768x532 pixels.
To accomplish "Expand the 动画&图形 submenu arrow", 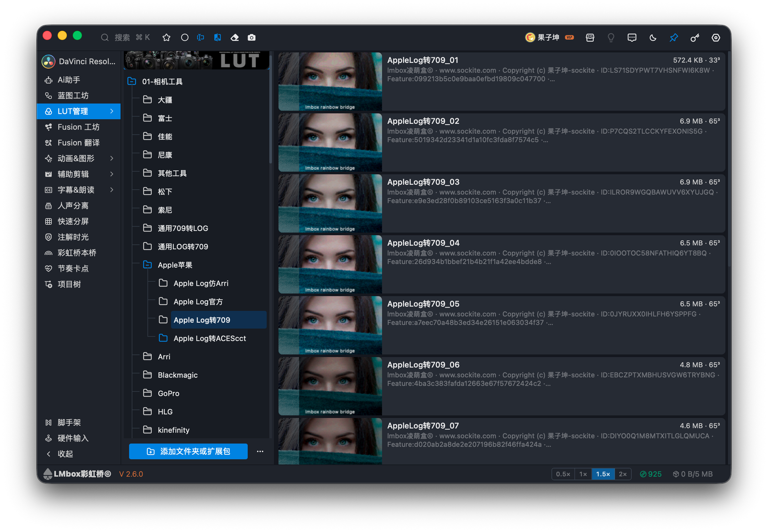I will click(x=112, y=158).
